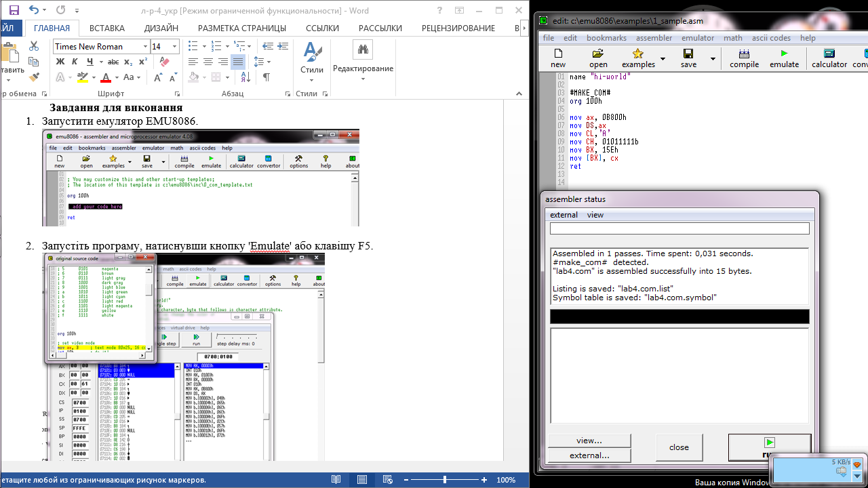Align the text to the left
The height and width of the screenshot is (488, 868).
[x=193, y=62]
